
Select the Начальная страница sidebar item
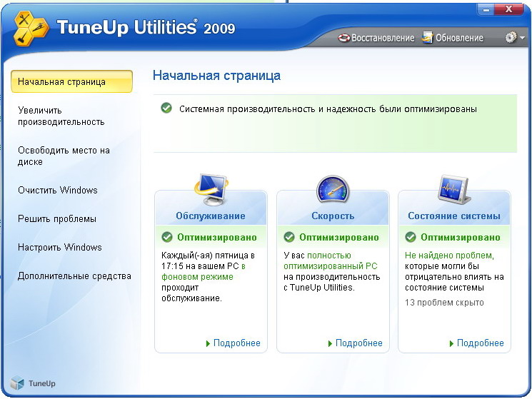71,81
